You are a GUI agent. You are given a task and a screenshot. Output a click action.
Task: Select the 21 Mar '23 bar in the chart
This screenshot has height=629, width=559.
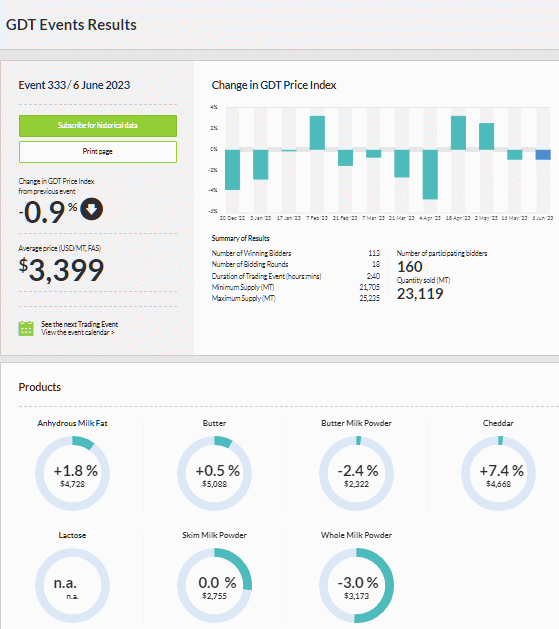[402, 163]
